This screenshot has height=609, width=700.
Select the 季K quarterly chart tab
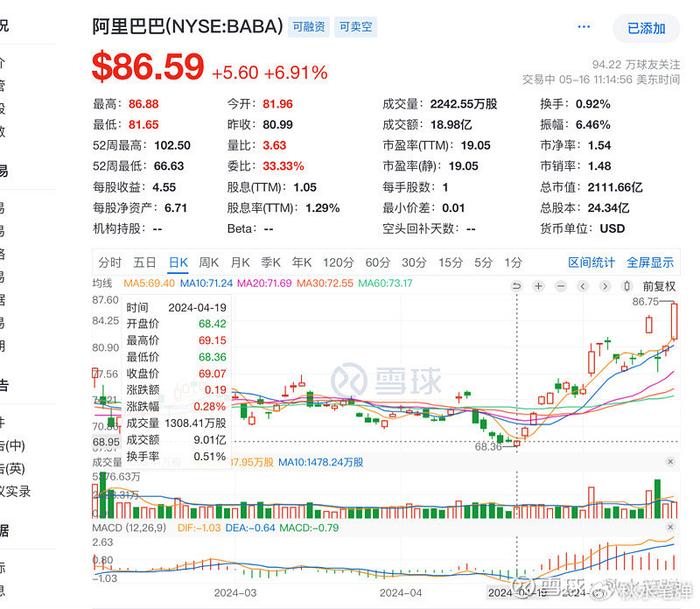click(x=271, y=263)
